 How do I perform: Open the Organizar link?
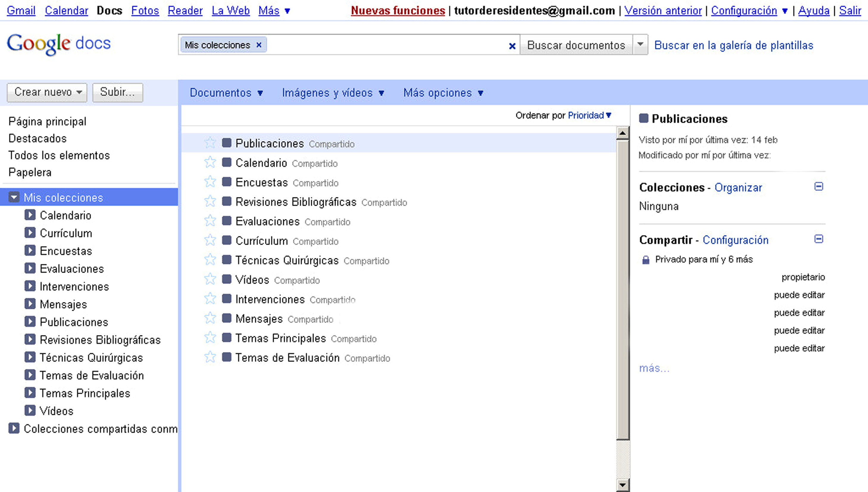point(738,188)
